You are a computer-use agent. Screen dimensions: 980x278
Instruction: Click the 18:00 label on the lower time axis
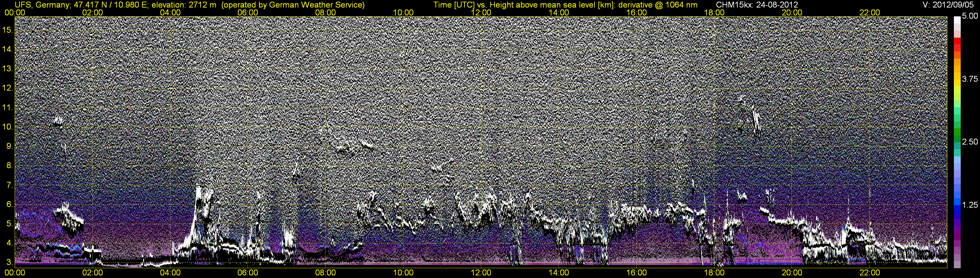tap(714, 273)
